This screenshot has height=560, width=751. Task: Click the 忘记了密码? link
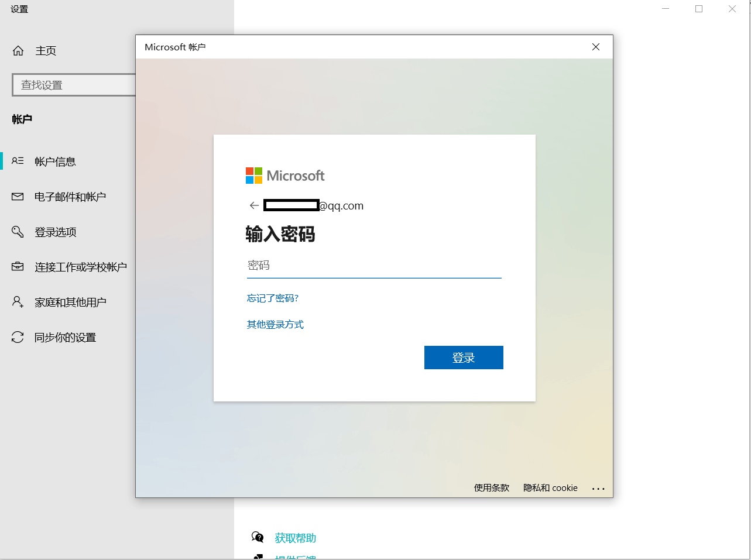coord(273,298)
